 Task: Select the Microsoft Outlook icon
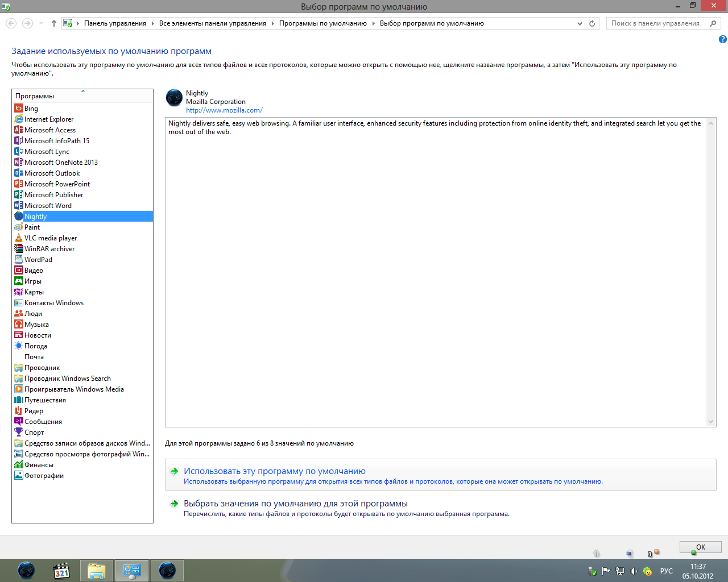coord(19,173)
